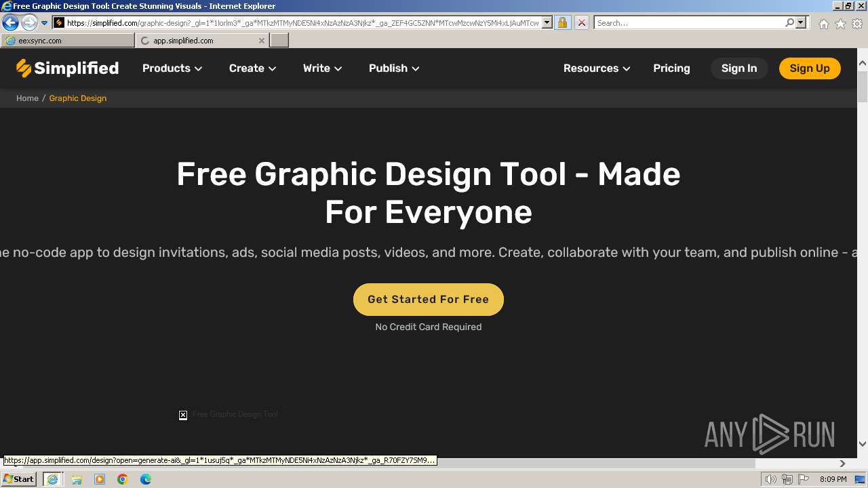Click the Sign In button
The height and width of the screenshot is (488, 868).
point(739,68)
